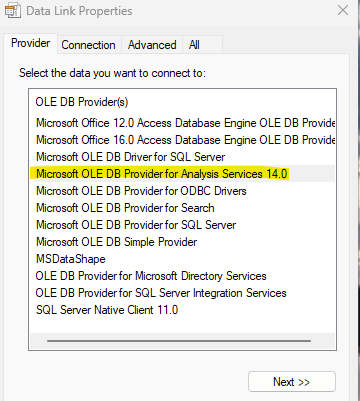Close the Data Link Properties dialog
The width and height of the screenshot is (360, 401).
[x=343, y=10]
